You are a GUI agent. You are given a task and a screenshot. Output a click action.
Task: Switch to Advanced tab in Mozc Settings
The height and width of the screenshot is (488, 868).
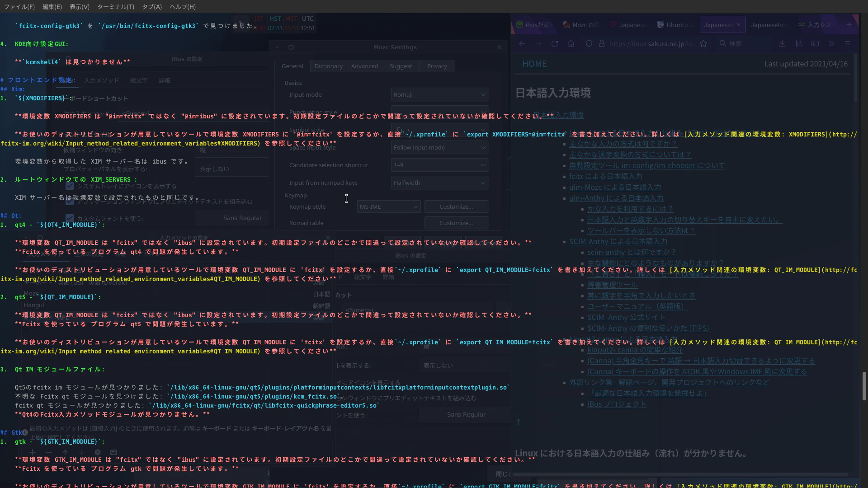pos(364,66)
